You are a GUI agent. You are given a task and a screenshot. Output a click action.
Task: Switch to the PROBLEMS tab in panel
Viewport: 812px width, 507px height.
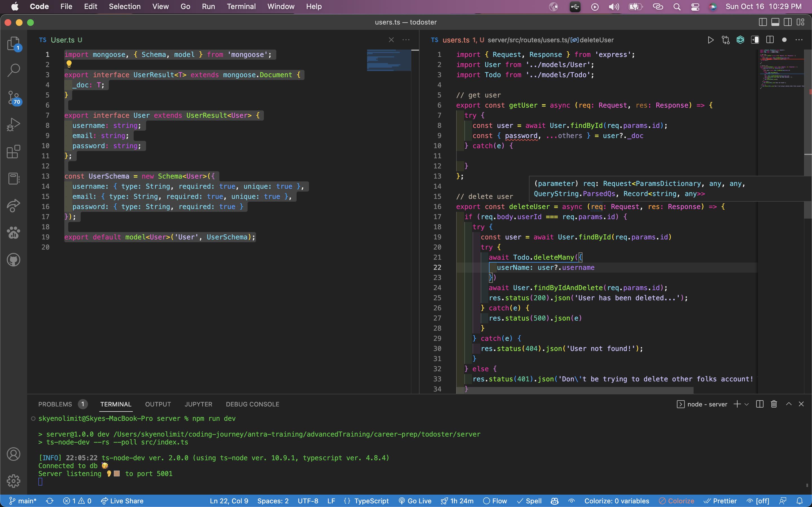(55, 404)
